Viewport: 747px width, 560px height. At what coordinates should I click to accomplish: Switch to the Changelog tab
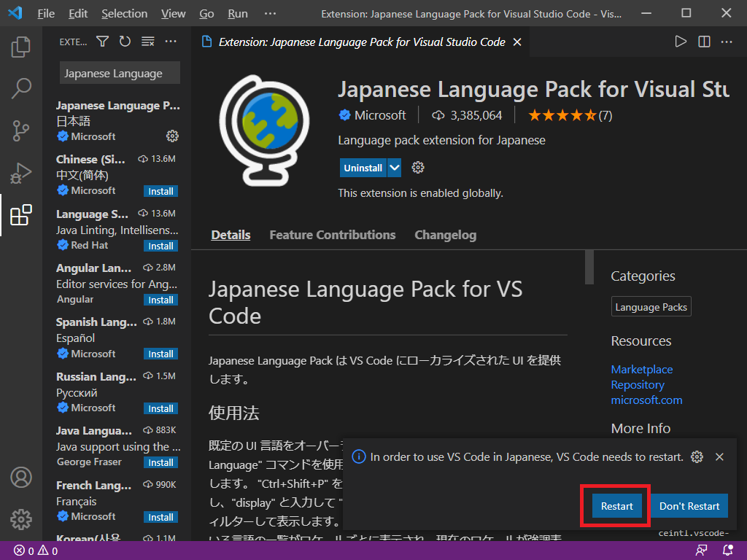coord(446,235)
